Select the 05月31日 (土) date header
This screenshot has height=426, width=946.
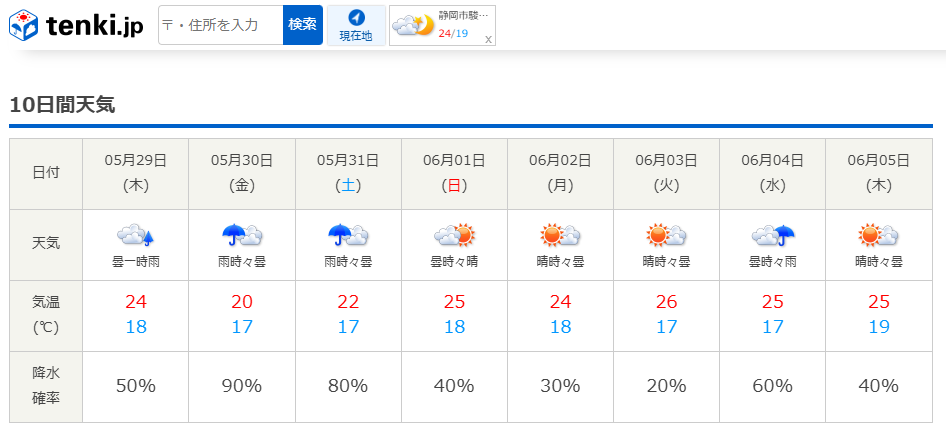click(348, 174)
